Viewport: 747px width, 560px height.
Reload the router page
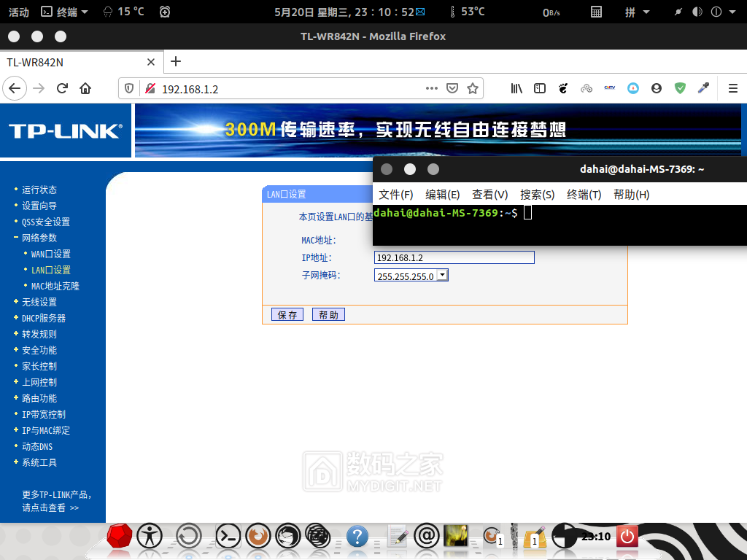click(x=62, y=88)
